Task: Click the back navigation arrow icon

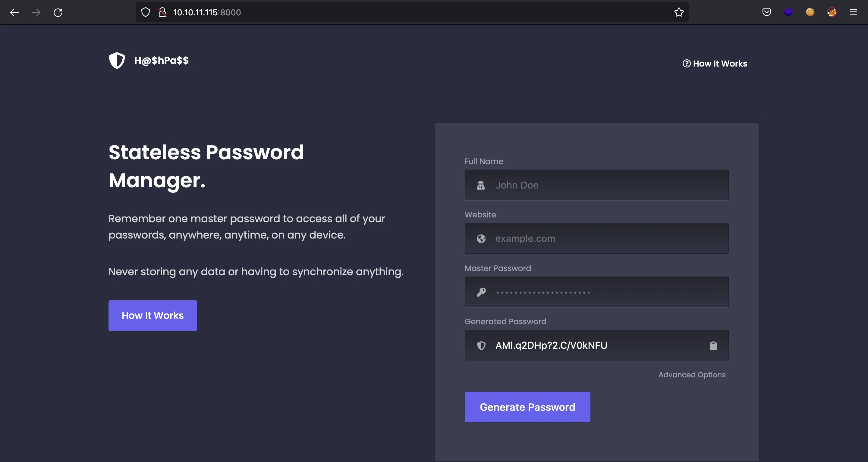Action: click(x=15, y=12)
